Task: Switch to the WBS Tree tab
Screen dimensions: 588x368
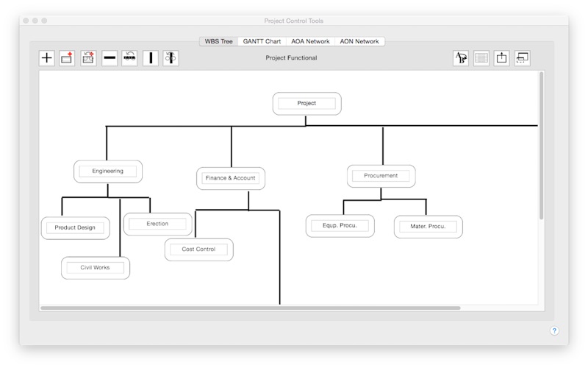Action: tap(218, 41)
